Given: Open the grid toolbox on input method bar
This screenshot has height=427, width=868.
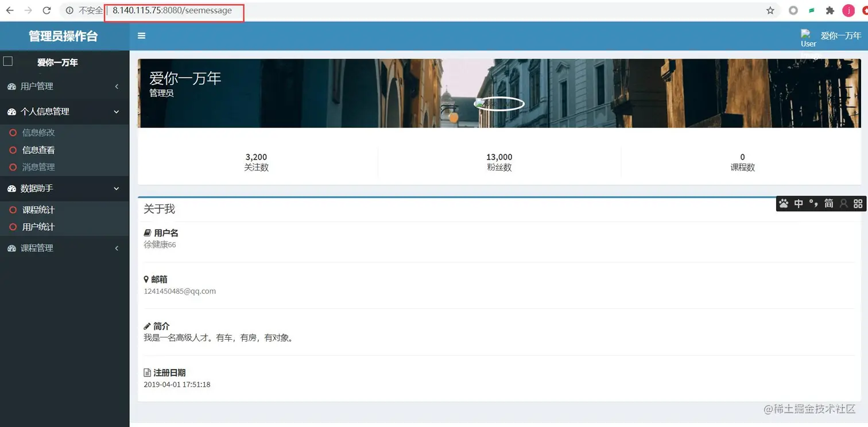Looking at the screenshot, I should pyautogui.click(x=858, y=203).
